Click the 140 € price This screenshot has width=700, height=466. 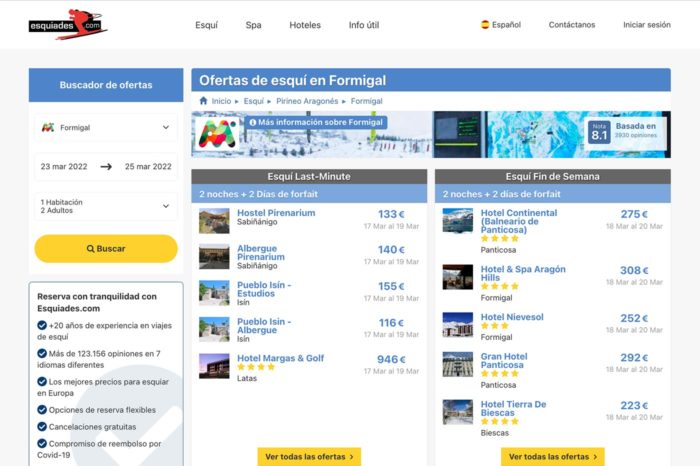click(x=392, y=250)
